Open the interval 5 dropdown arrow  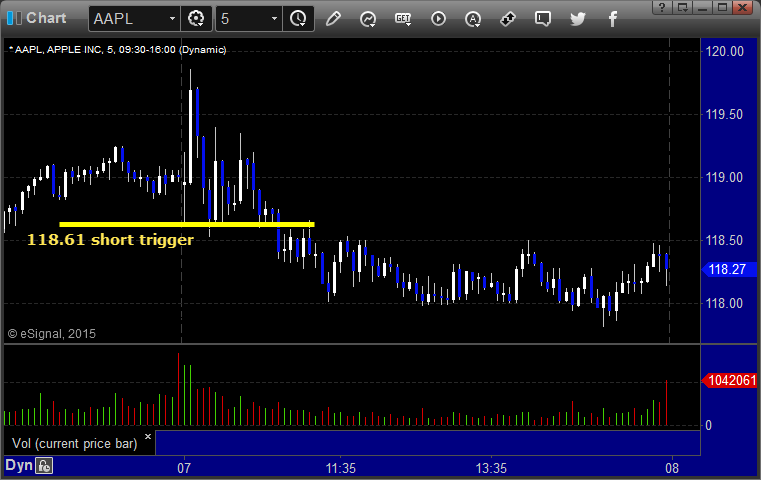coord(274,19)
